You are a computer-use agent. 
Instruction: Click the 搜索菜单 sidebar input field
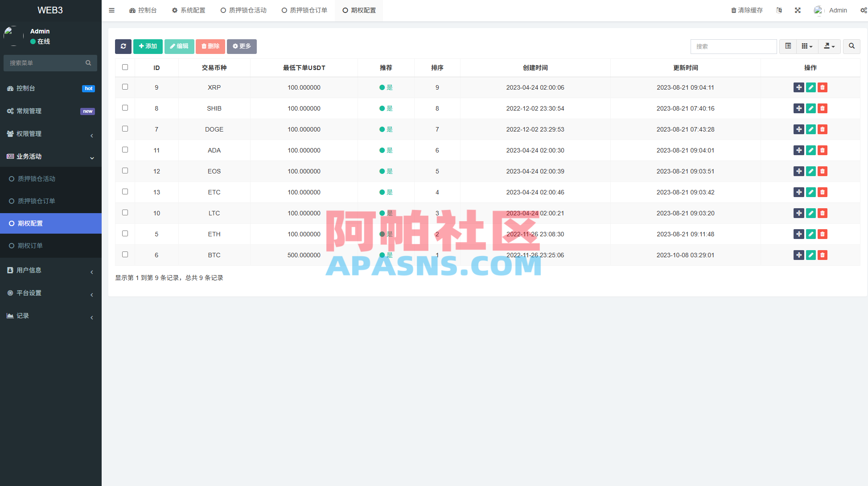click(45, 63)
